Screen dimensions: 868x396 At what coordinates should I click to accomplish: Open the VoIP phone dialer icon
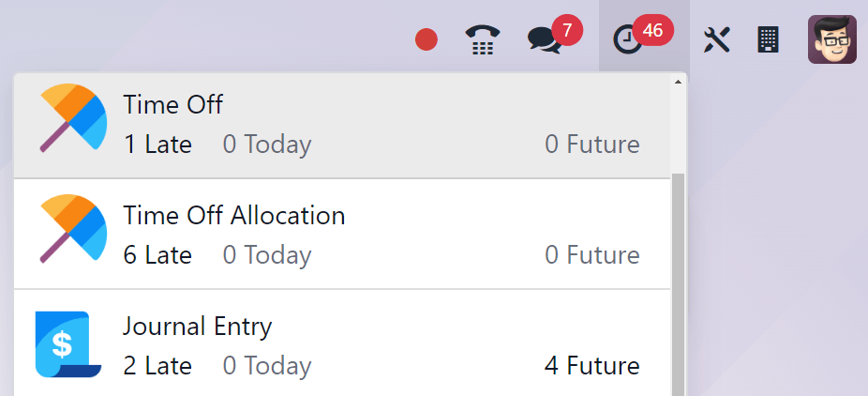click(483, 39)
